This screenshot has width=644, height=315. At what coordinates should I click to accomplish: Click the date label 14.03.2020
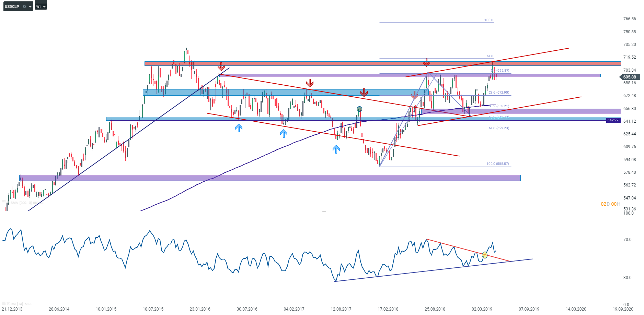[576, 309]
